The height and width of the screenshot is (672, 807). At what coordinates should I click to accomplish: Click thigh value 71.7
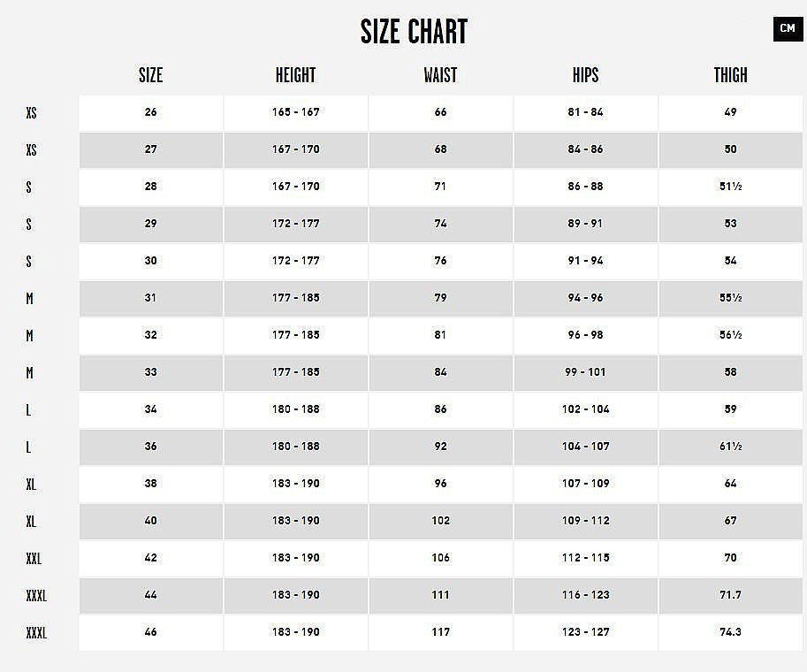[x=731, y=595]
